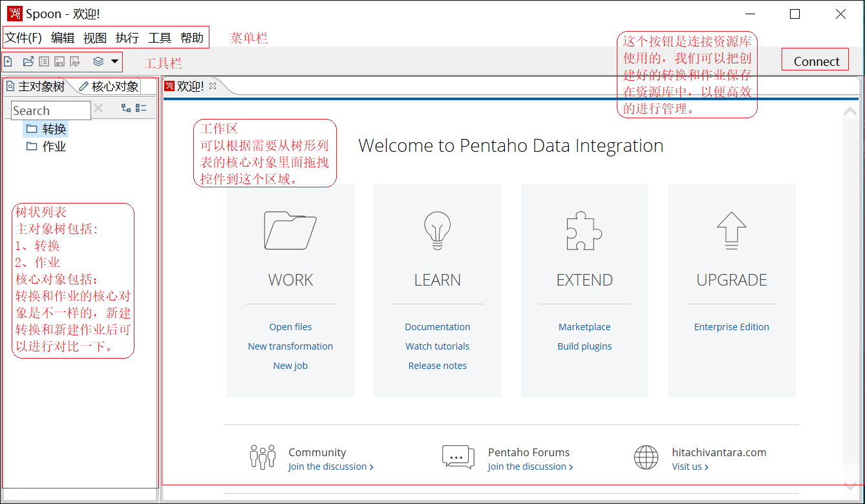Screen dimensions: 865x504
Task: Close the 欢迎! tab
Action: 213,85
